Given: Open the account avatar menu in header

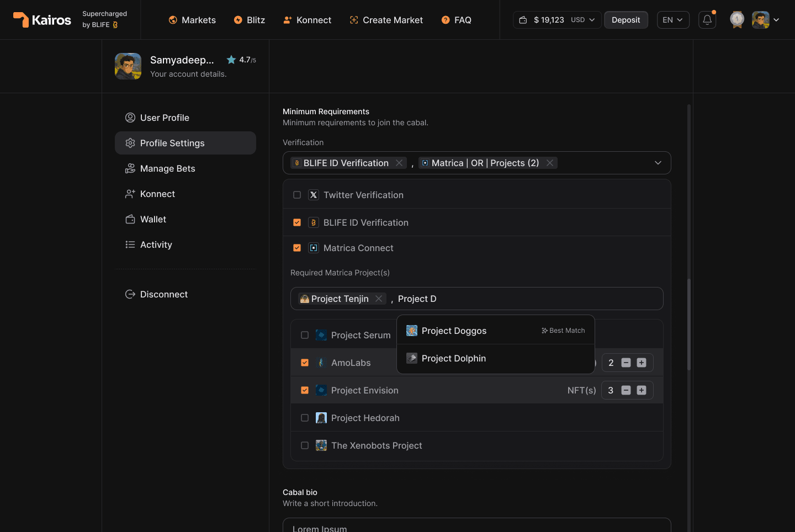Looking at the screenshot, I should [x=766, y=20].
